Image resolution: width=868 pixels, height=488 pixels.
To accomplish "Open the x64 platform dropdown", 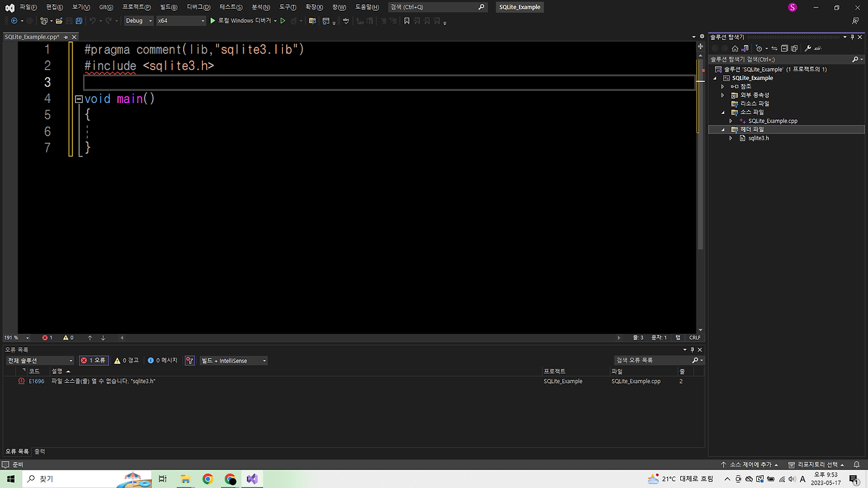I will tap(180, 21).
